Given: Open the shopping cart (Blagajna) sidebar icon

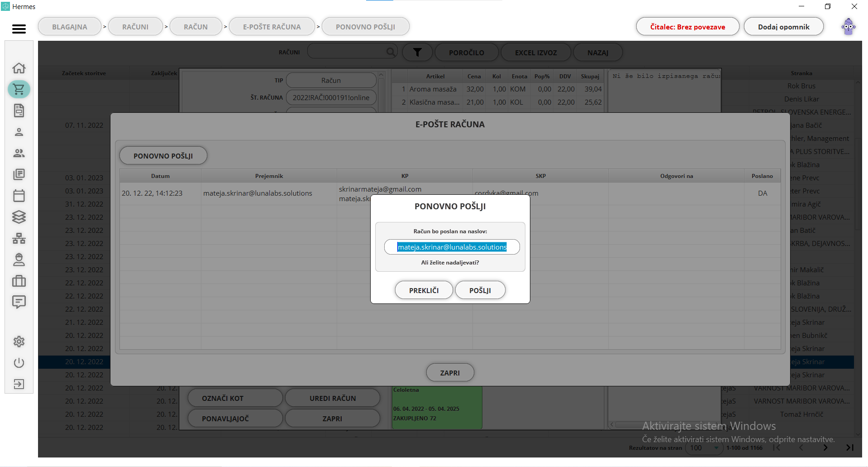Looking at the screenshot, I should click(19, 89).
